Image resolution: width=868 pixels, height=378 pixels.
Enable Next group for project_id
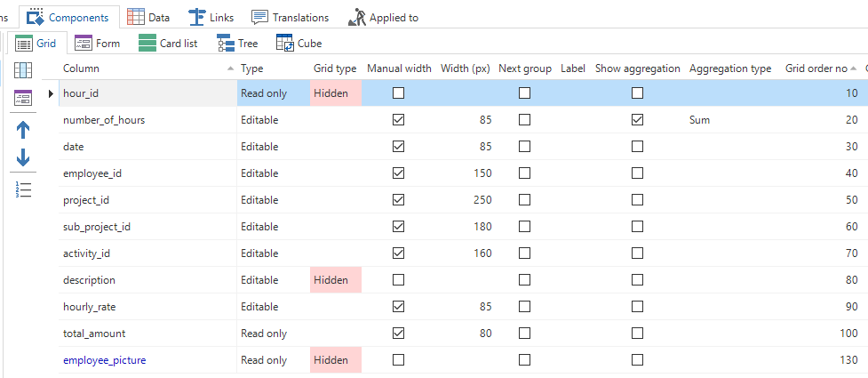[524, 200]
